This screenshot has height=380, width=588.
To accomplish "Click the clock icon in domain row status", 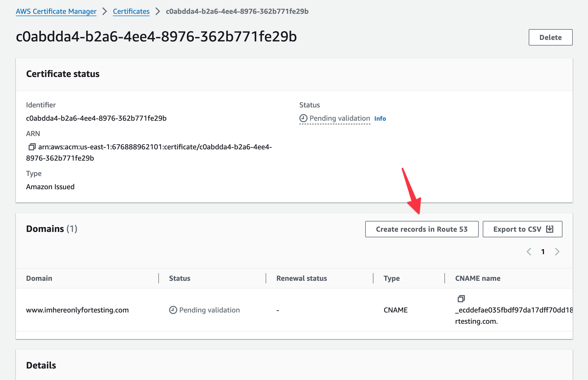I will [x=173, y=310].
